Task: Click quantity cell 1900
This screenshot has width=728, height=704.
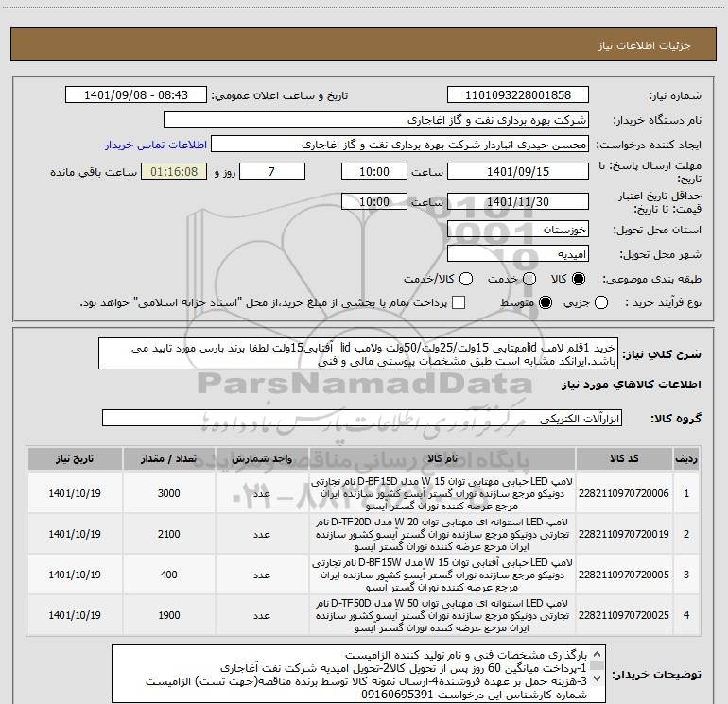Action: pyautogui.click(x=168, y=615)
